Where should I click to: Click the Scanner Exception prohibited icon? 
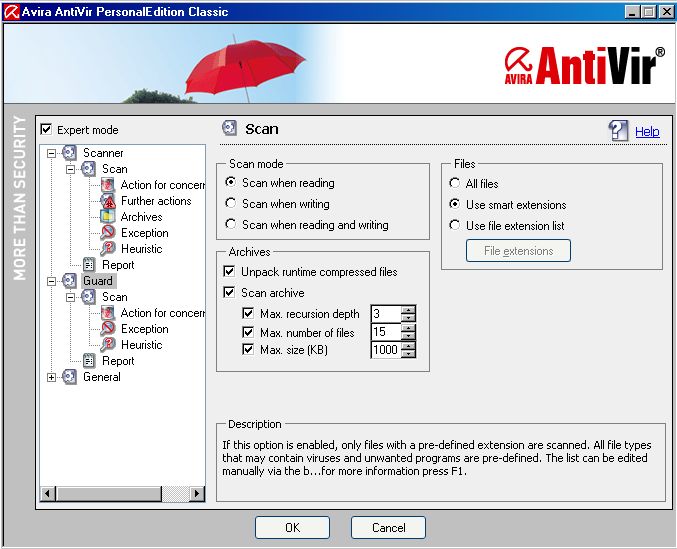tap(108, 233)
